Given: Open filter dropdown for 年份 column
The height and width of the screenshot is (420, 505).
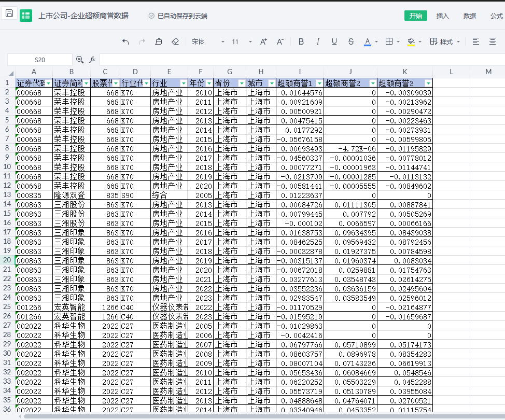Looking at the screenshot, I should pyautogui.click(x=209, y=83).
